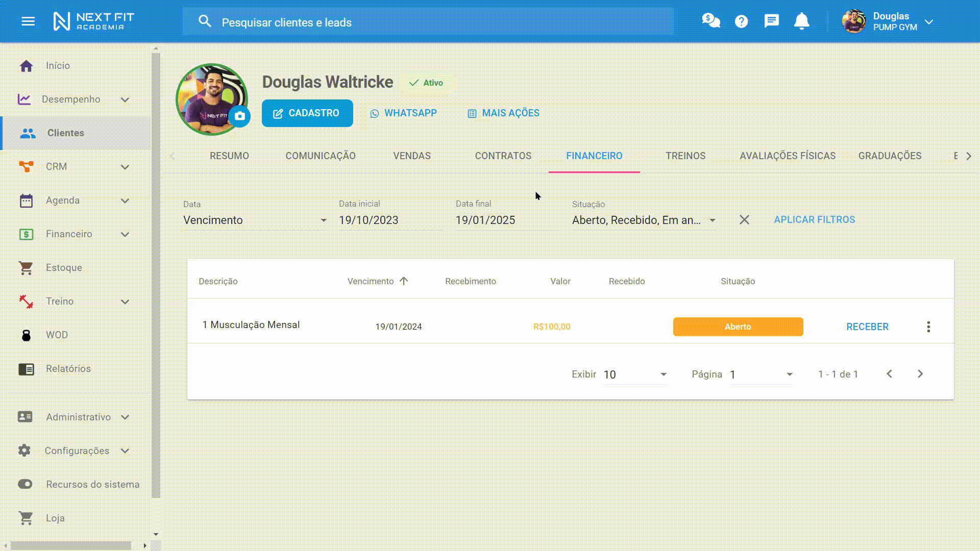Viewport: 980px width, 551px height.
Task: Click the Data inicial date field
Action: point(389,220)
